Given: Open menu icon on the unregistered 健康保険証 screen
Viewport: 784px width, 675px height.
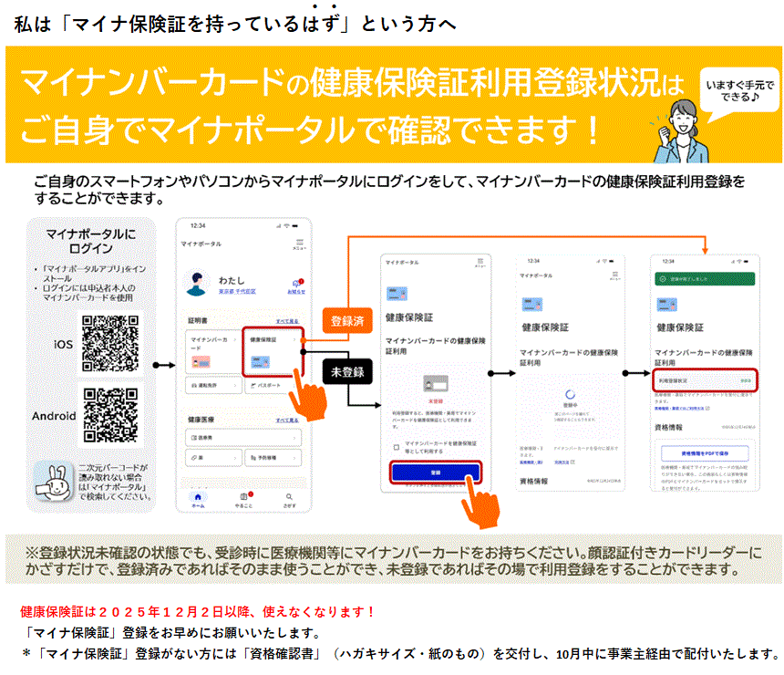Looking at the screenshot, I should (x=480, y=263).
